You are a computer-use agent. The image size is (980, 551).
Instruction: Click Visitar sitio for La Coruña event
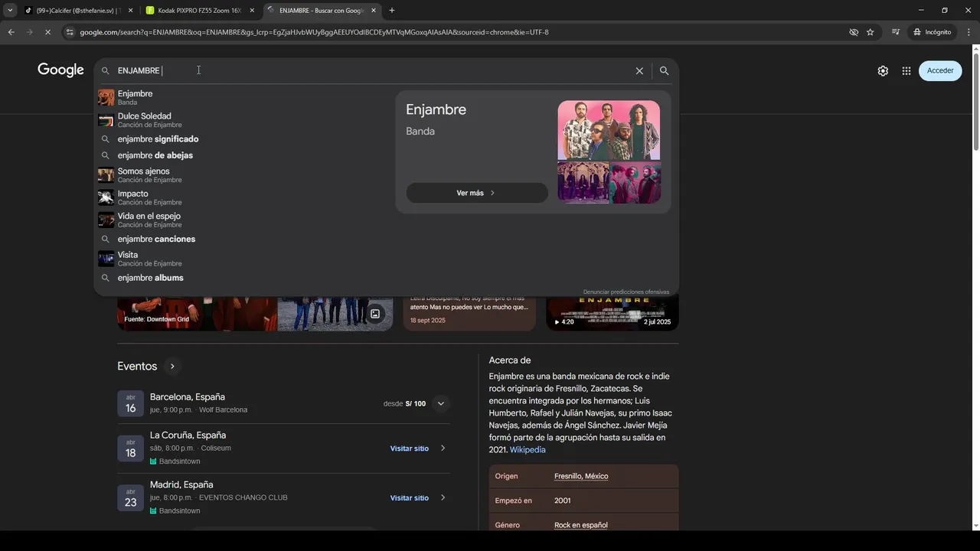click(x=410, y=448)
